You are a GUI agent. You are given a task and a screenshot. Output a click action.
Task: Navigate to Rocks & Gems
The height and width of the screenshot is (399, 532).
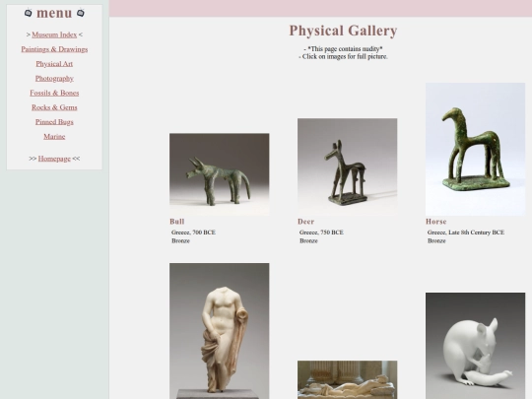tap(54, 107)
